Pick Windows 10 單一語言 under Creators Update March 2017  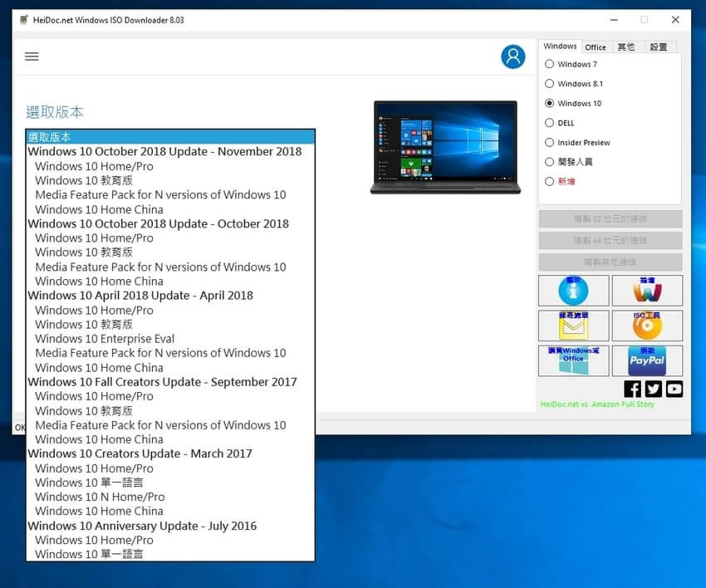170,483
